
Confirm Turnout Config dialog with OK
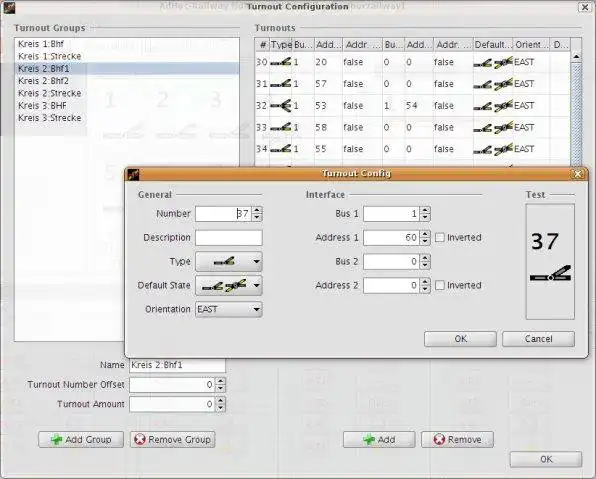460,339
